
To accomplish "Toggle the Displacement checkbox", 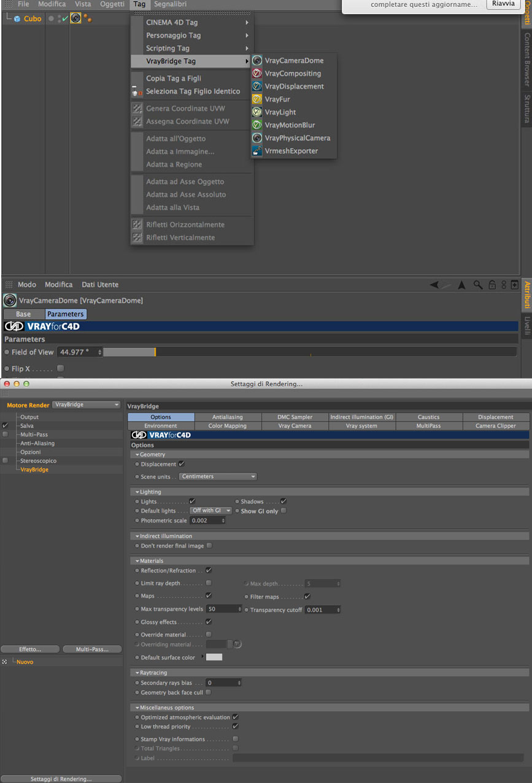I will click(x=182, y=464).
